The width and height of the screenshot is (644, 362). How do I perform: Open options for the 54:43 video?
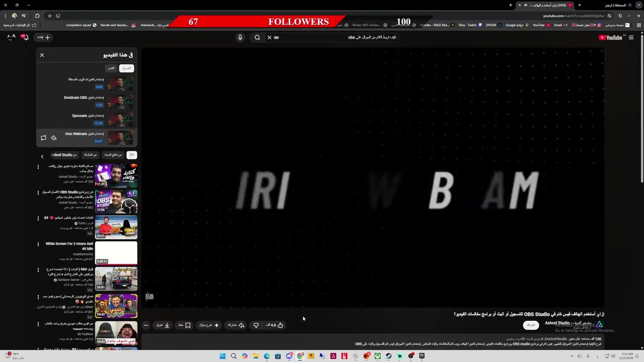click(38, 324)
